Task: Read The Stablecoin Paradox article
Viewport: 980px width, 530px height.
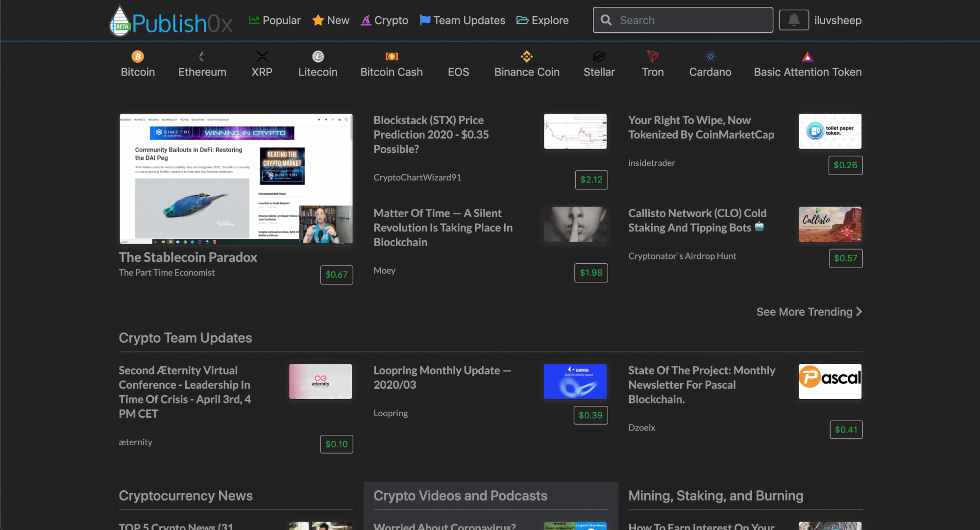Action: coord(188,257)
